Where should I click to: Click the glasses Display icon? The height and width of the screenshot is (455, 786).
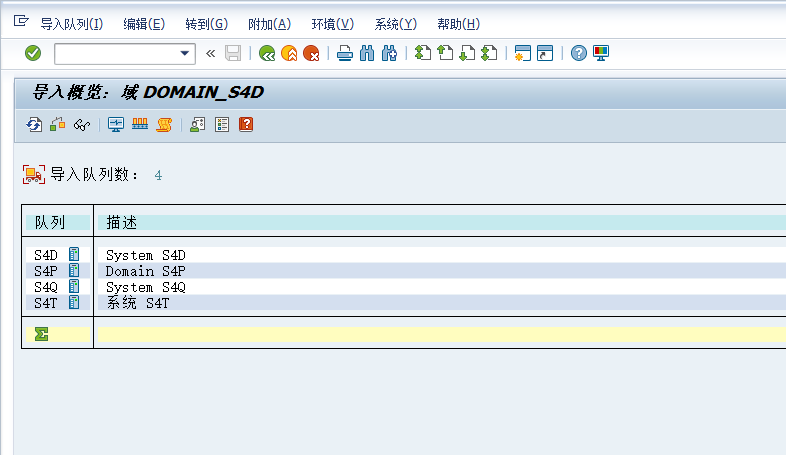[82, 124]
